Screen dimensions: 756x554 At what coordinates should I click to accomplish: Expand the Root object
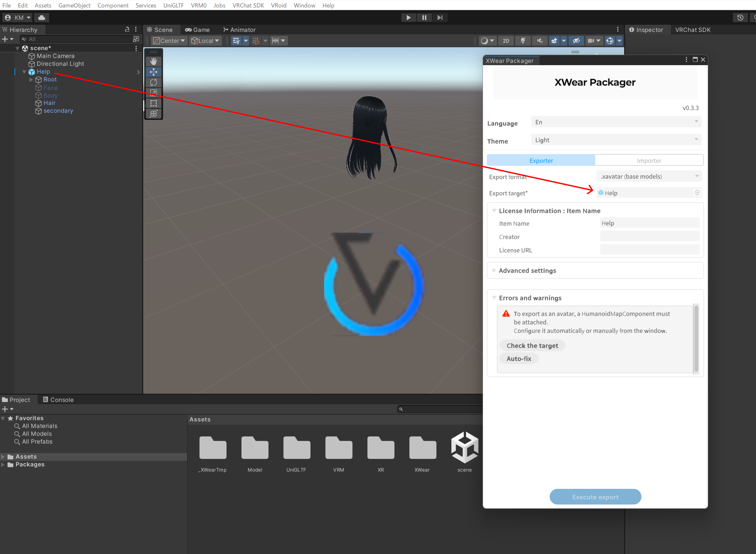point(31,80)
